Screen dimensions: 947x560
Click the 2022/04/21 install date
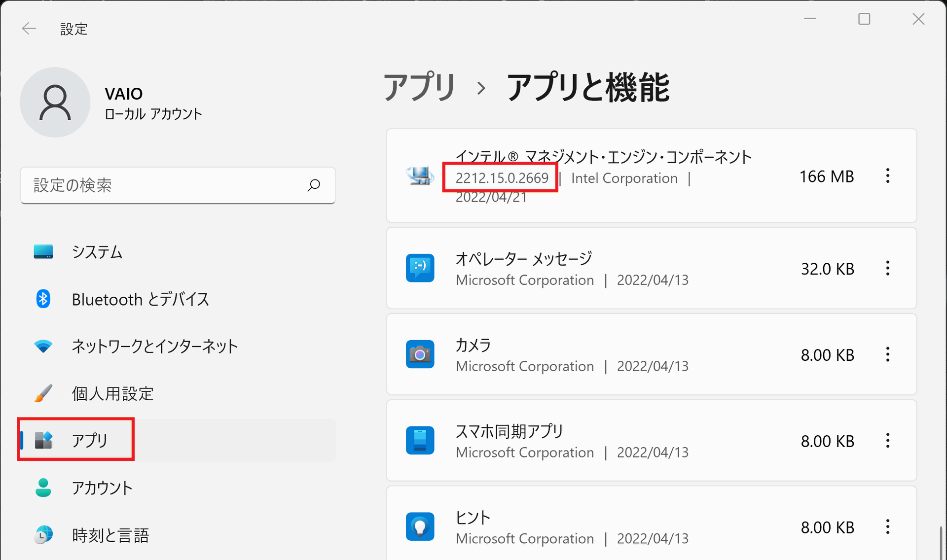point(491,197)
